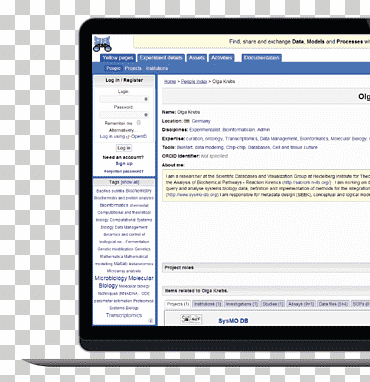The image size is (370, 382).
Task: Click the Systems Biology tag
Action: (124, 308)
